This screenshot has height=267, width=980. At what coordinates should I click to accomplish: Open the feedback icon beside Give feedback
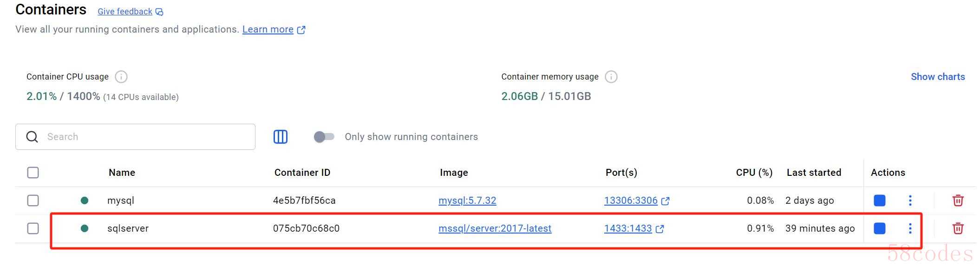[159, 12]
